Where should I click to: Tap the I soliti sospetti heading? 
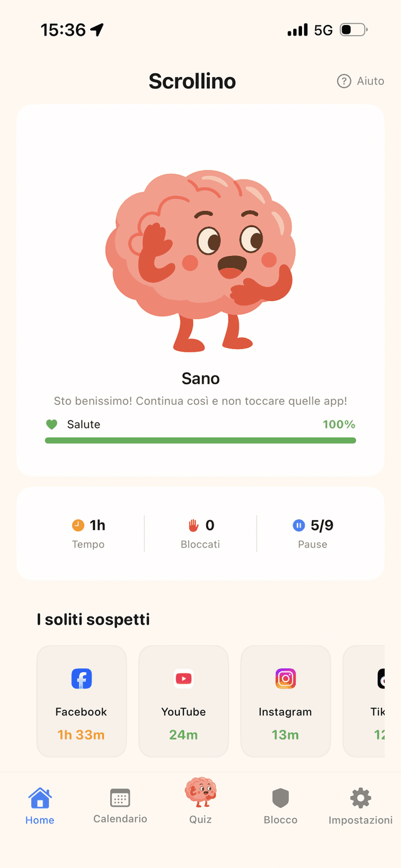pyautogui.click(x=93, y=620)
